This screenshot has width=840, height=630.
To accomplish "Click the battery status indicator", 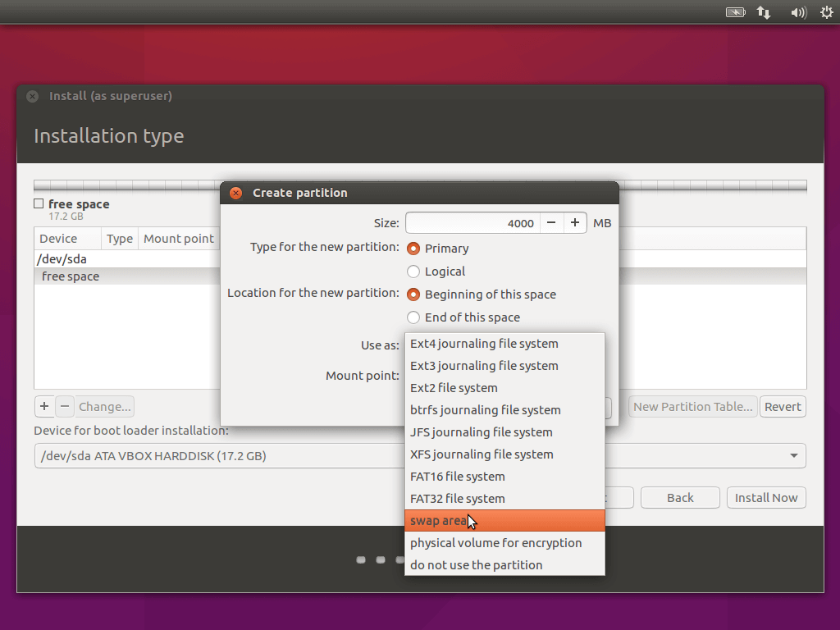I will 735,12.
